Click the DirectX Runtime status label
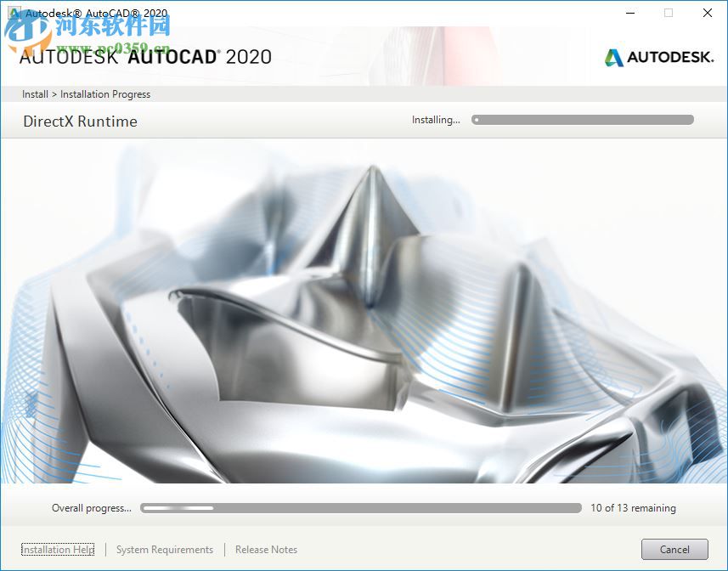The width and height of the screenshot is (728, 571). point(81,122)
